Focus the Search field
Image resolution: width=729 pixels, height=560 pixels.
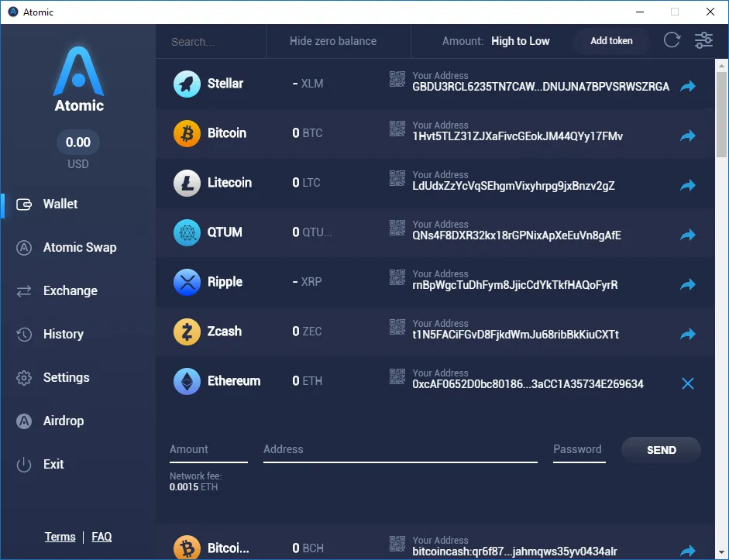pyautogui.click(x=211, y=42)
